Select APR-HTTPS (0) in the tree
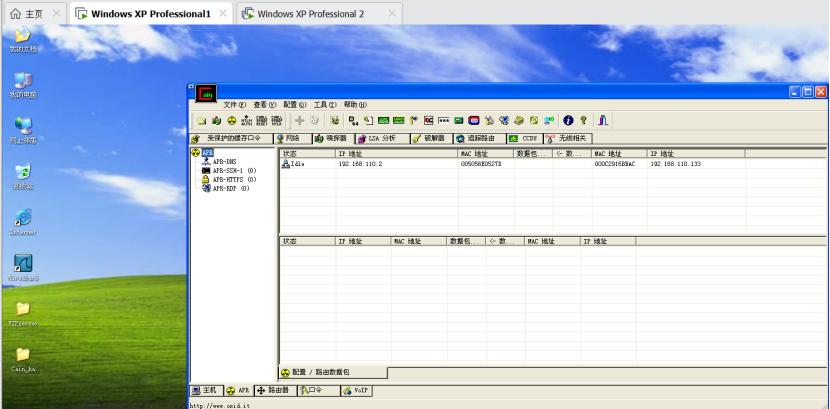 click(234, 179)
